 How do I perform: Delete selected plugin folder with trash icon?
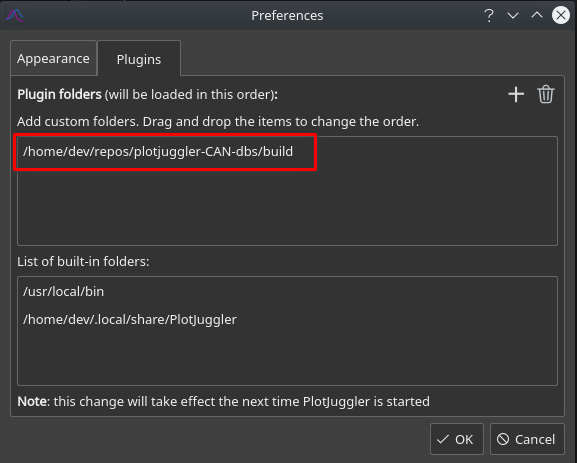[546, 95]
